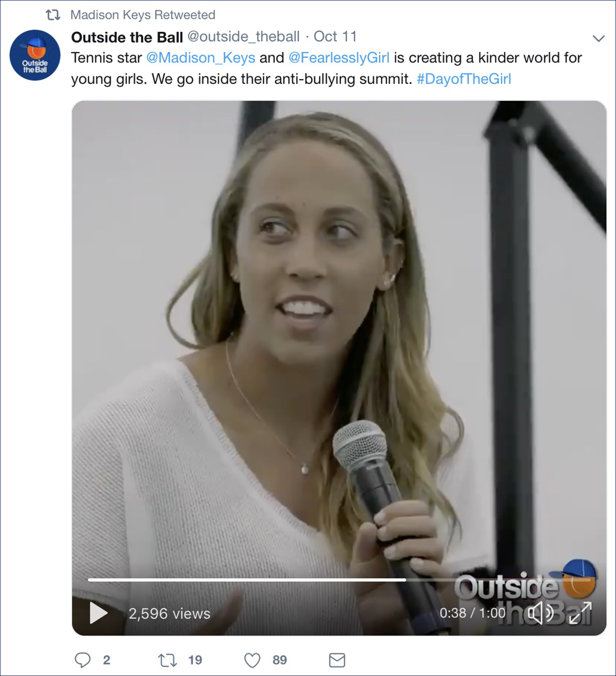The width and height of the screenshot is (616, 676).
Task: Click the Madison Keys Retweeted label
Action: 143,15
